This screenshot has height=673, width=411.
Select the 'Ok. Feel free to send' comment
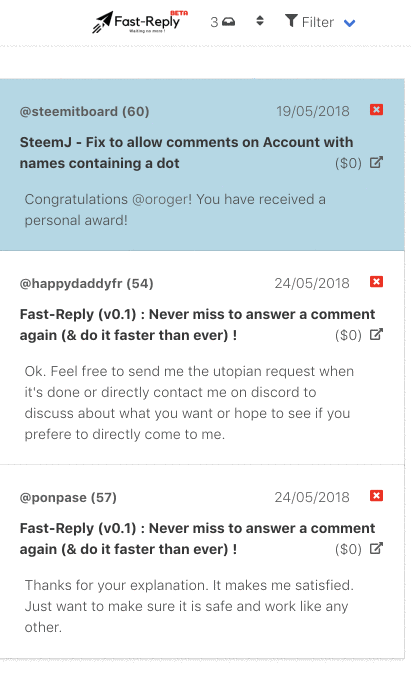pos(189,403)
